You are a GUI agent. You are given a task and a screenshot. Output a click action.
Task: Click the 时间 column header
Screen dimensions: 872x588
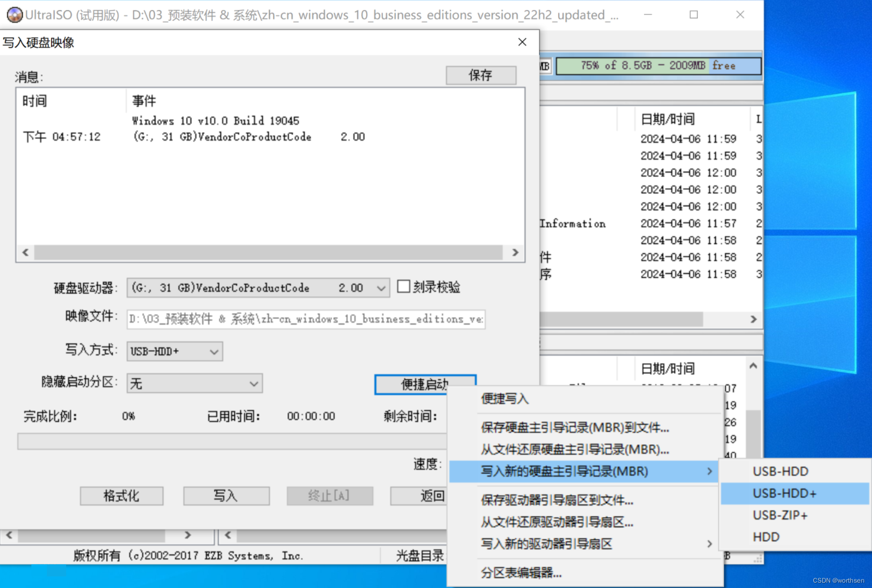coord(35,101)
